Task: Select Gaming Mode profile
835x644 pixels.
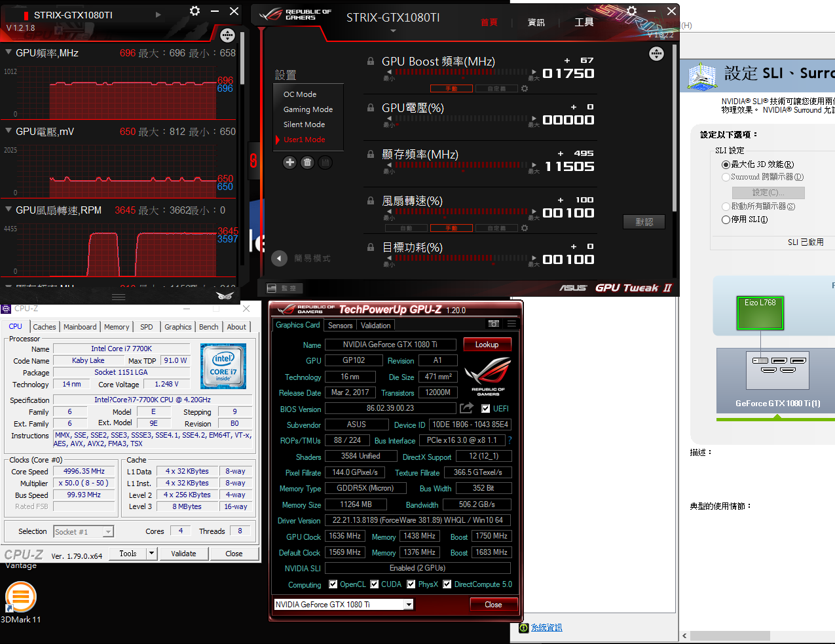Action: (x=308, y=109)
